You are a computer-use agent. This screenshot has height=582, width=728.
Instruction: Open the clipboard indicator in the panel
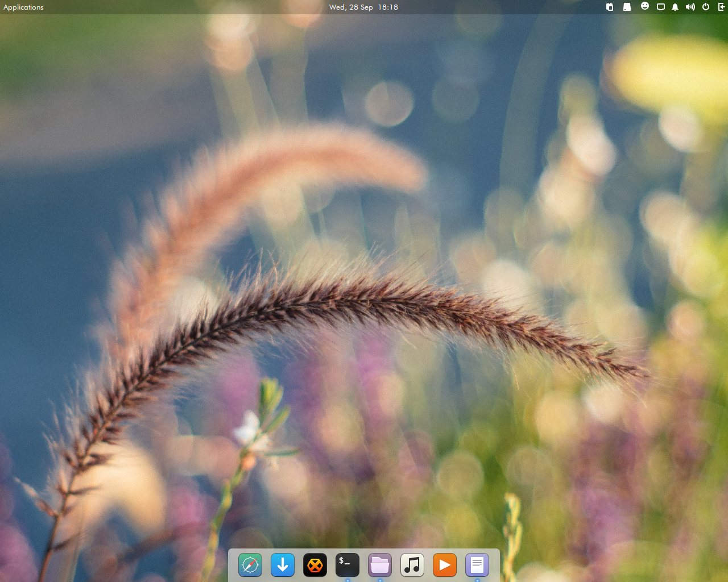[610, 7]
